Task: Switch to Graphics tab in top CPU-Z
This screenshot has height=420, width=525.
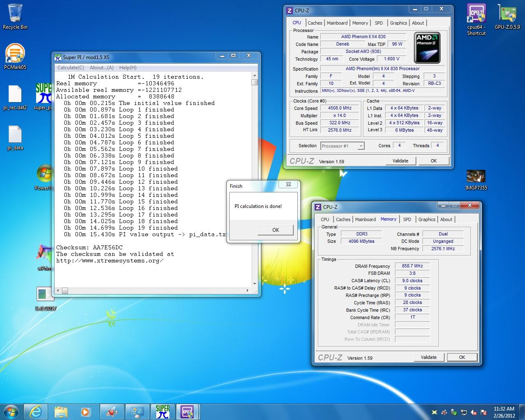Action: click(399, 23)
